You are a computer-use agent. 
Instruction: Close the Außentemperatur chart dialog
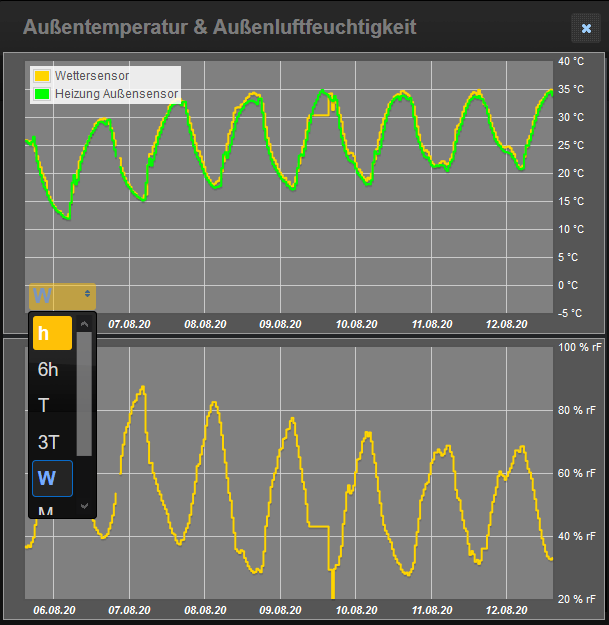[585, 28]
